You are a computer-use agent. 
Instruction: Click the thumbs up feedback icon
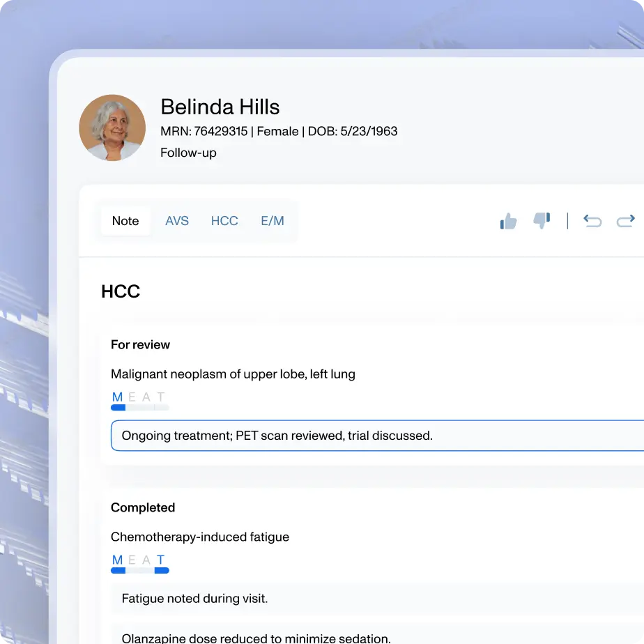tap(508, 221)
